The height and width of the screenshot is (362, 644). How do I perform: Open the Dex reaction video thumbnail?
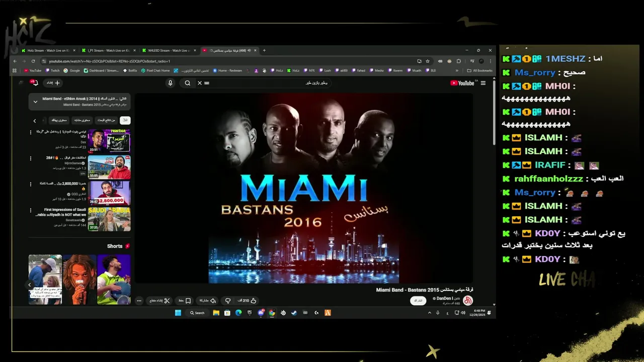point(109,141)
